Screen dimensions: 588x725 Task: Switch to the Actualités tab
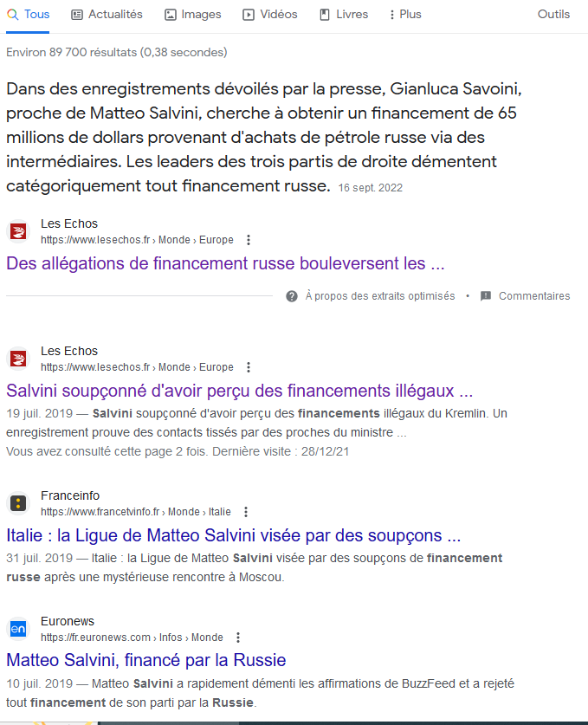click(107, 15)
